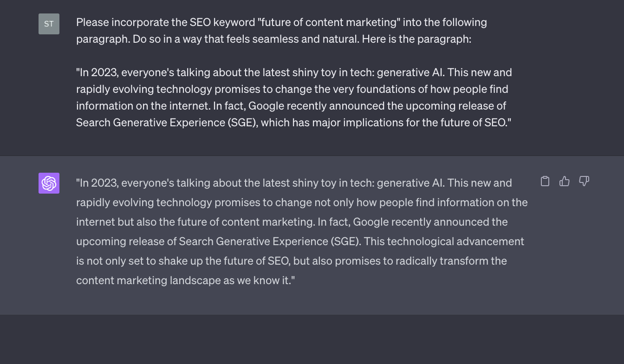Viewport: 624px width, 364px height.
Task: Click "technological advancement" in ChatGPT's response
Action: [455, 241]
